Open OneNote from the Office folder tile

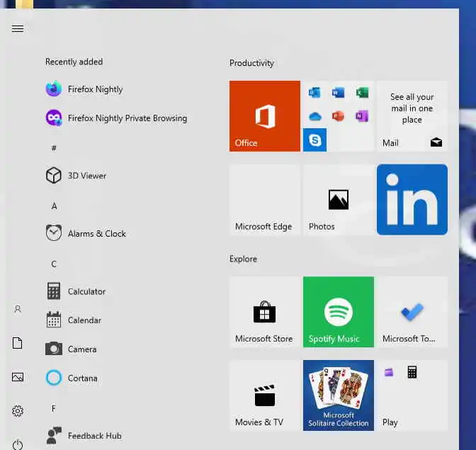click(362, 116)
